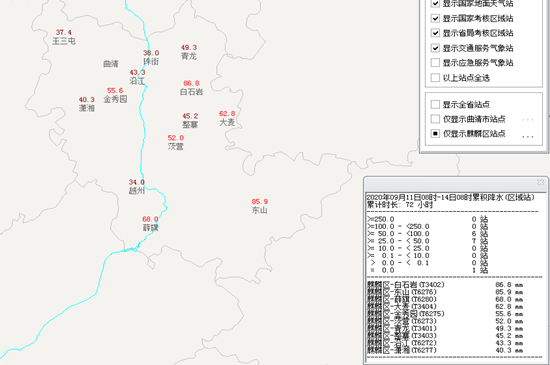Click the = 0.0 statistics row
This screenshot has height=365, width=550.
tap(428, 270)
